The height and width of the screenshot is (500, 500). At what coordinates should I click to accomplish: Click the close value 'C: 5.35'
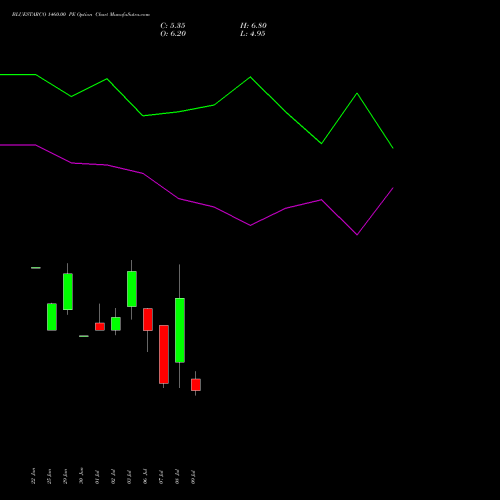(x=173, y=26)
